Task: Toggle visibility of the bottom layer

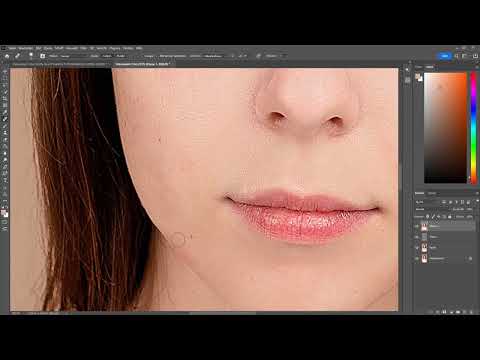Action: [x=417, y=259]
